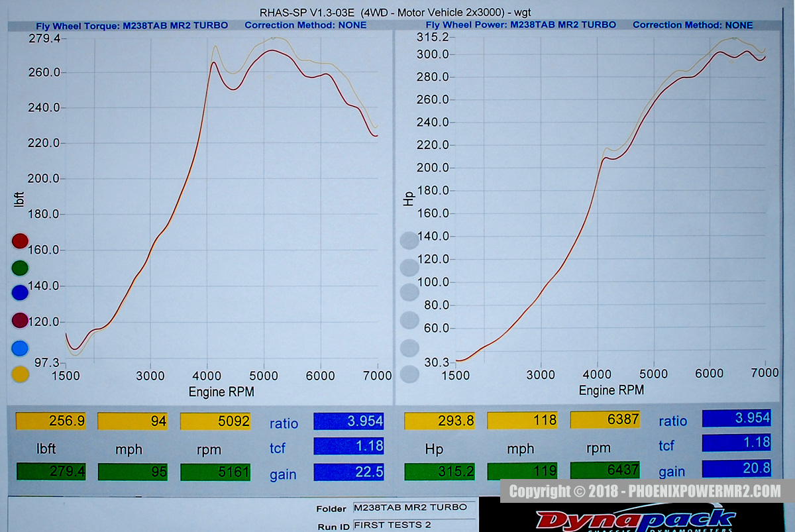Screen dimensions: 795x532
Task: Select the yellow trace color circle
Action: click(19, 374)
